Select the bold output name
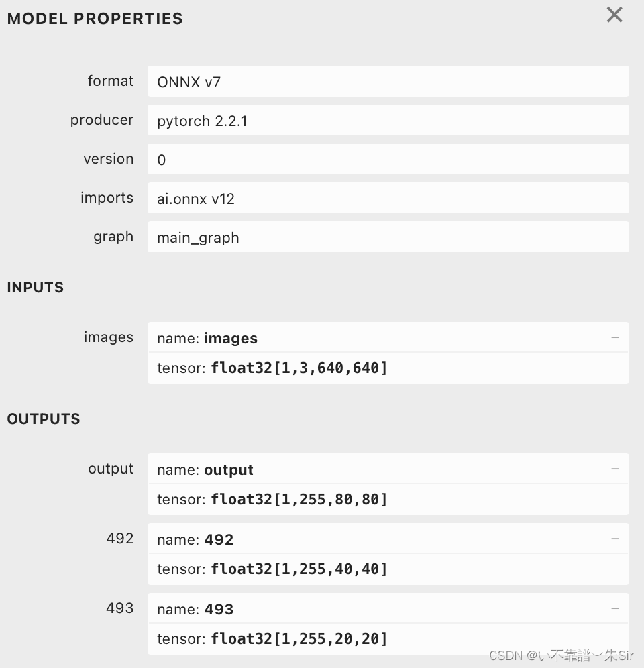The width and height of the screenshot is (644, 668). coord(228,469)
